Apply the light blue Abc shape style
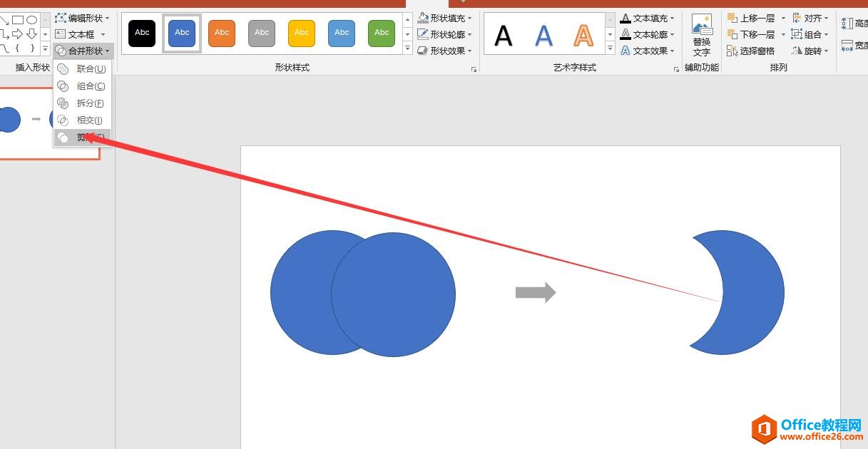 pyautogui.click(x=342, y=33)
